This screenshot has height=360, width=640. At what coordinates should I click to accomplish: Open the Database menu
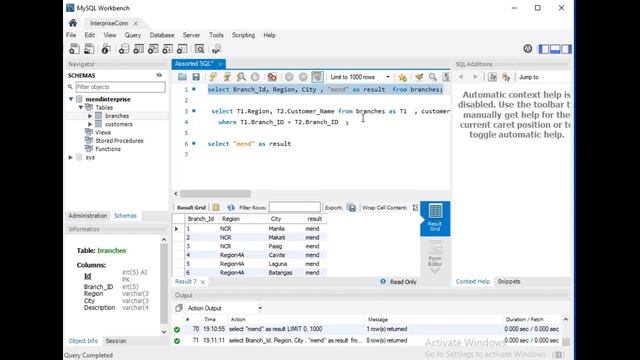pos(162,35)
